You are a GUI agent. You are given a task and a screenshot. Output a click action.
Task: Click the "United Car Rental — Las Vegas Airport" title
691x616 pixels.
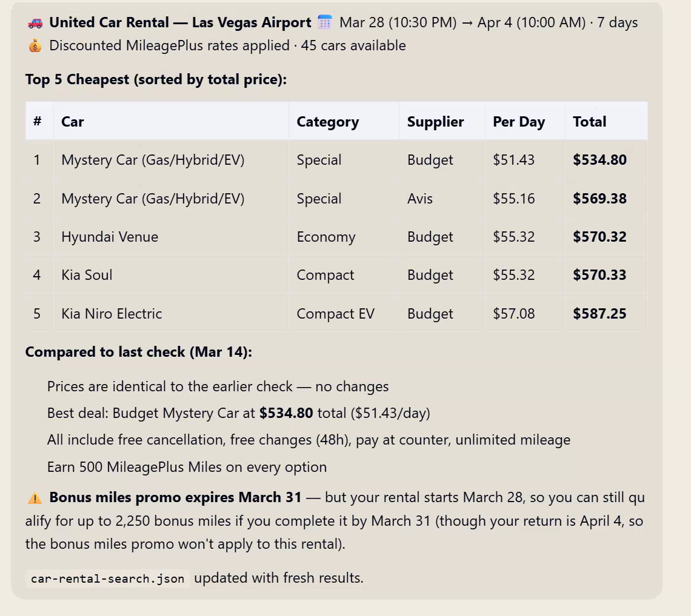pos(180,23)
